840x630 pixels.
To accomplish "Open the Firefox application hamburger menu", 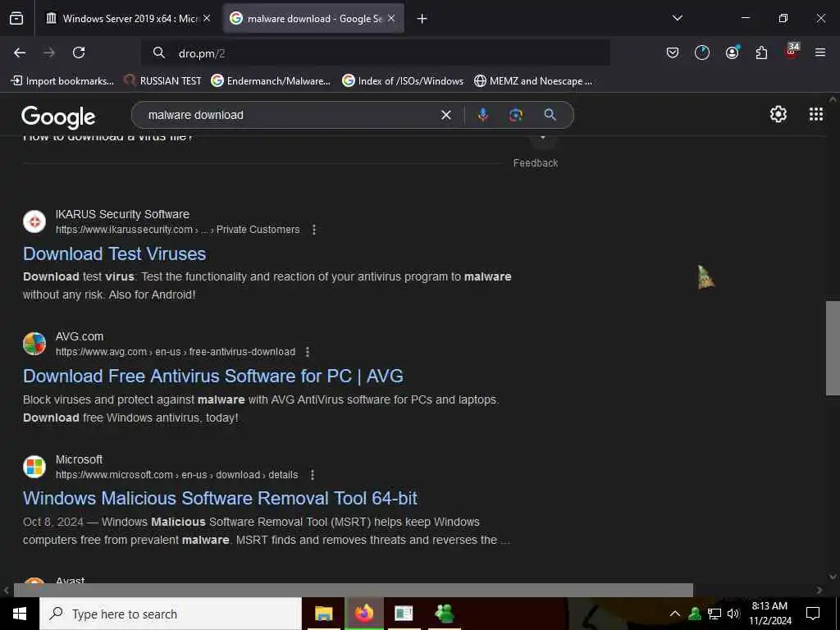I will 820,52.
